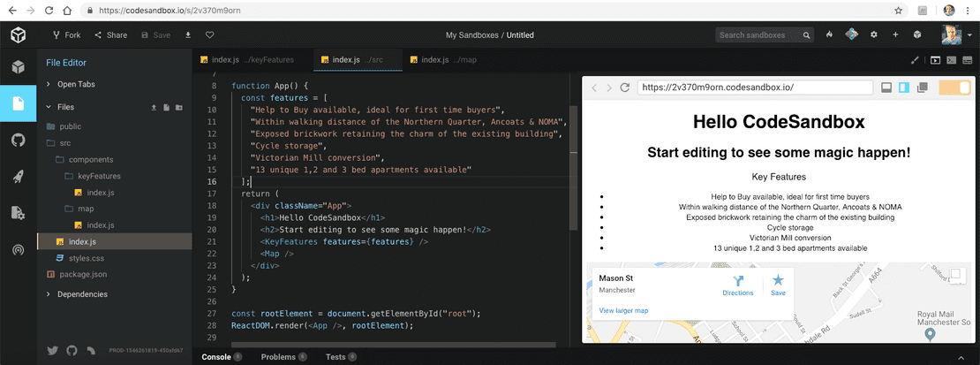Viewport: 980px width, 365px height.
Task: Switch to index.js ../src tab
Action: (x=358, y=60)
